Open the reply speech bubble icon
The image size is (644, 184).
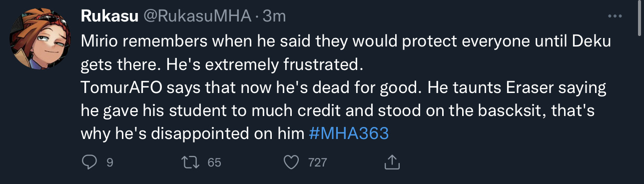[x=89, y=162]
